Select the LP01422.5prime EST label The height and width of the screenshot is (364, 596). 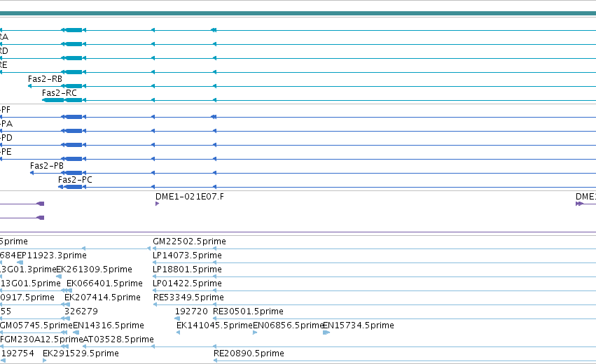[x=187, y=283]
